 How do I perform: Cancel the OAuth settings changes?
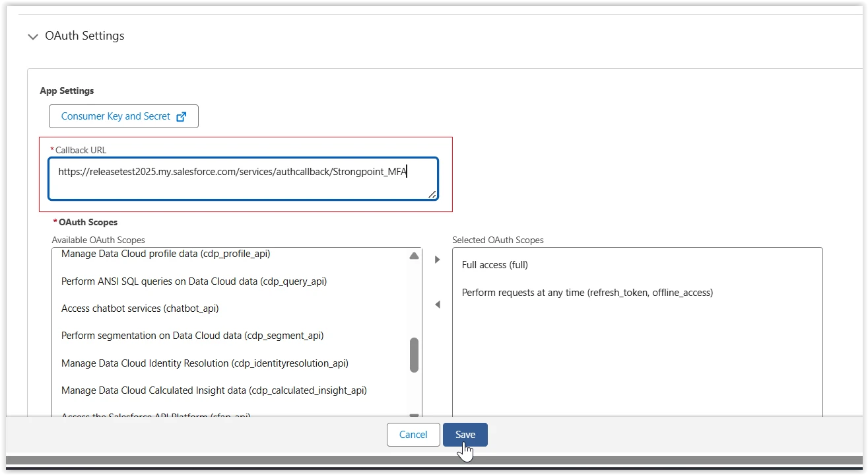[413, 435]
